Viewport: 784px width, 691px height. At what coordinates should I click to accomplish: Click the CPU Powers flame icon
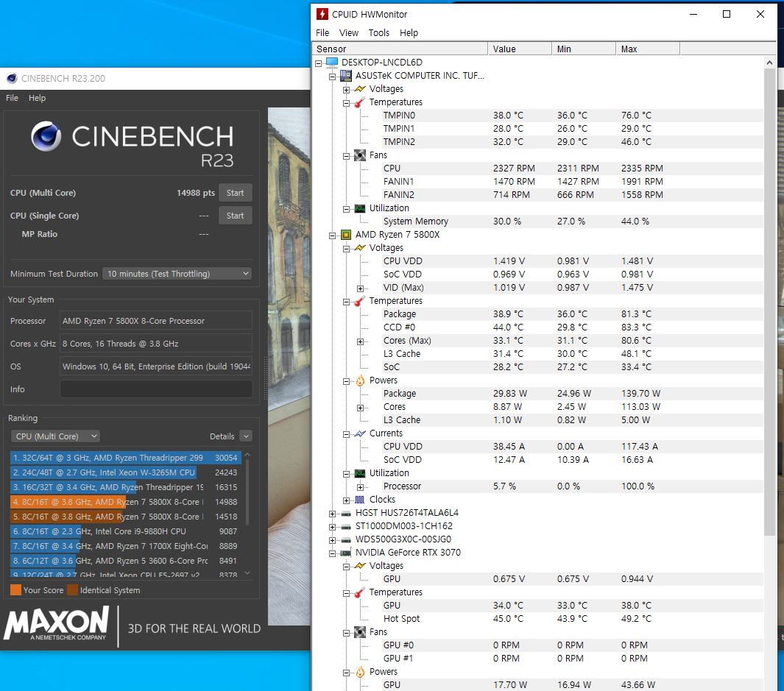[x=360, y=380]
